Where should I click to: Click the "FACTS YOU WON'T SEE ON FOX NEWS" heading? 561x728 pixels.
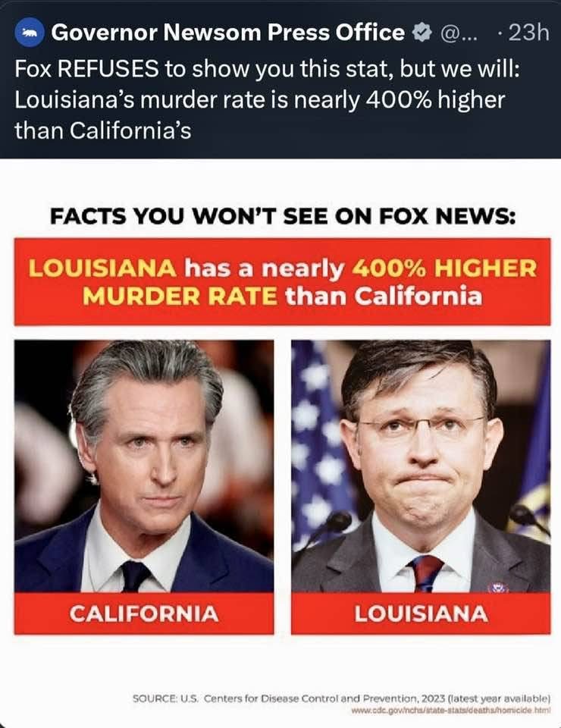coord(283,217)
